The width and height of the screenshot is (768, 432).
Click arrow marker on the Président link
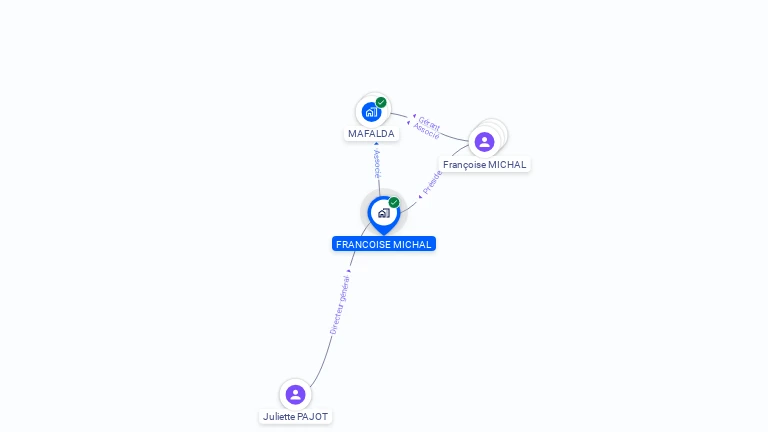pyautogui.click(x=420, y=197)
